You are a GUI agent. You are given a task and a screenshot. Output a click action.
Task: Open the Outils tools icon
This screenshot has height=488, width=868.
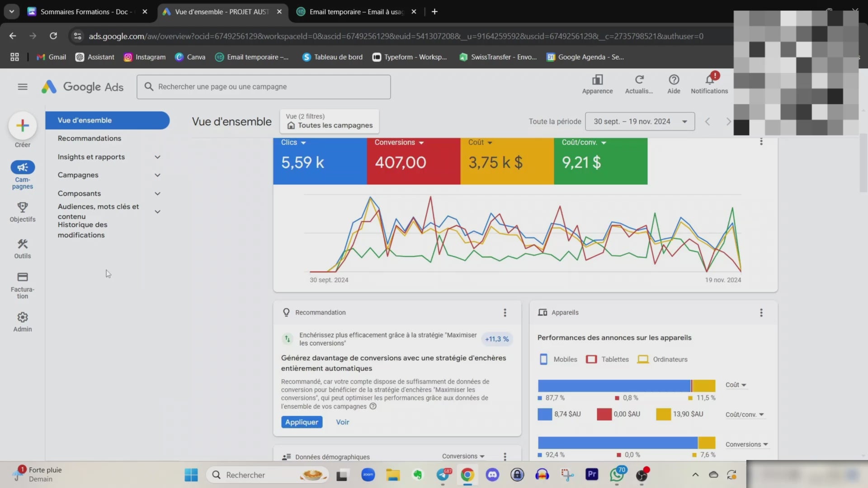pyautogui.click(x=23, y=244)
